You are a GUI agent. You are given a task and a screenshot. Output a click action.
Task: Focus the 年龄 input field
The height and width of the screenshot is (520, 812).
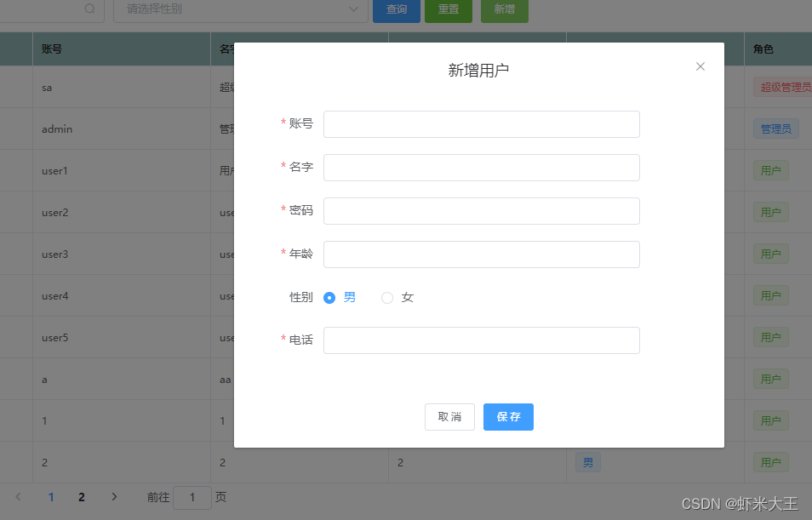pyautogui.click(x=482, y=254)
